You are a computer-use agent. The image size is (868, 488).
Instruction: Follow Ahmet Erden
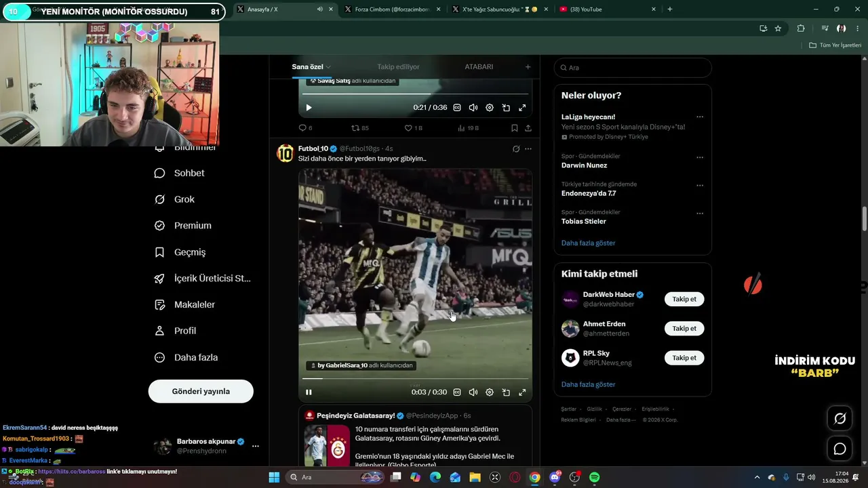(x=684, y=328)
